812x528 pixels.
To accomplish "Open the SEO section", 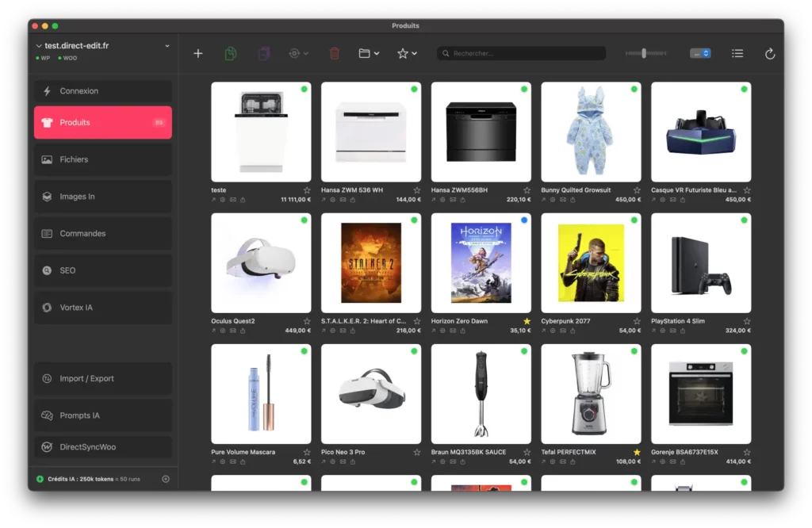I will coord(103,270).
